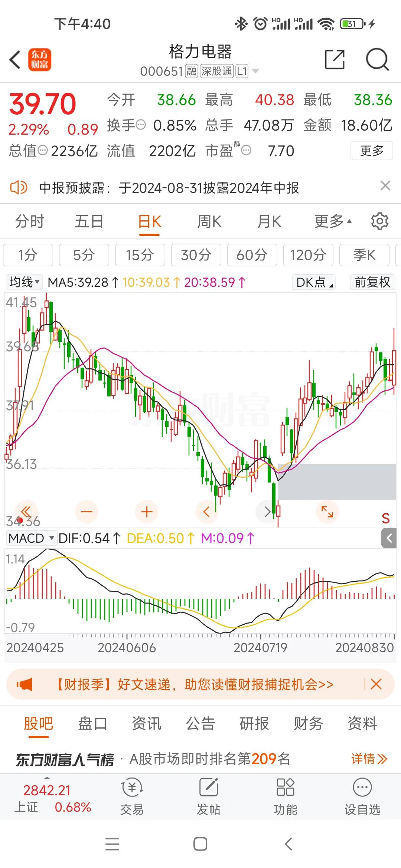The image size is (401, 868).
Task: Tap the 总值 info icon
Action: (x=43, y=150)
